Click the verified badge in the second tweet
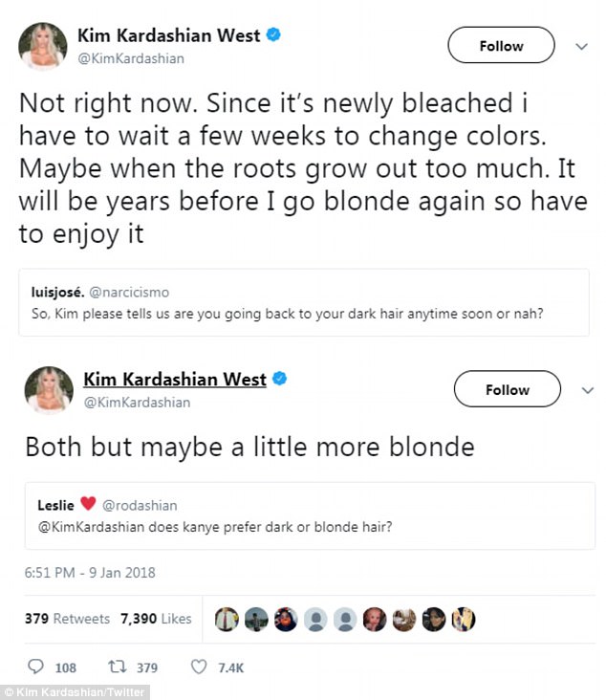The width and height of the screenshot is (606, 700). click(x=278, y=380)
